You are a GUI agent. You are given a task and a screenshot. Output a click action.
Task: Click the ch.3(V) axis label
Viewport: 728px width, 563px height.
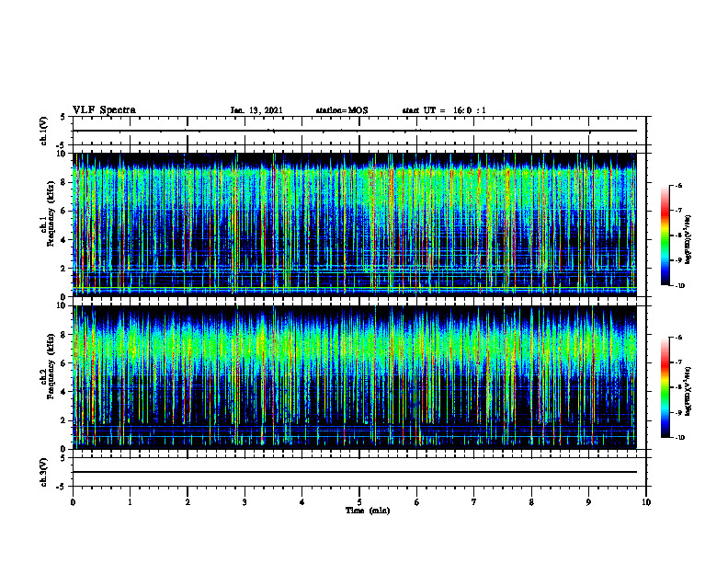click(x=43, y=472)
